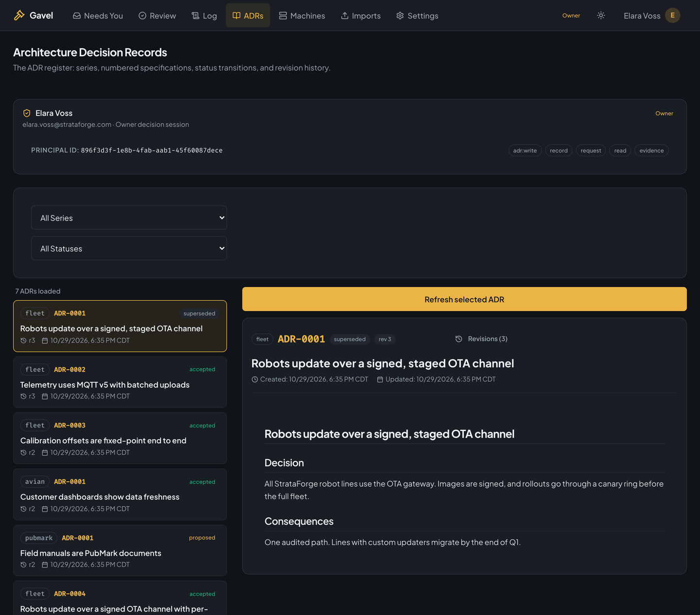Viewport: 700px width, 615px height.
Task: Select Customer dashboards show data freshness card
Action: coord(120,495)
